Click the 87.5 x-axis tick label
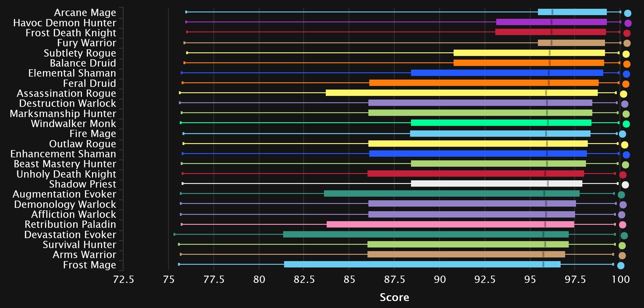This screenshot has width=644, height=308. tap(394, 279)
